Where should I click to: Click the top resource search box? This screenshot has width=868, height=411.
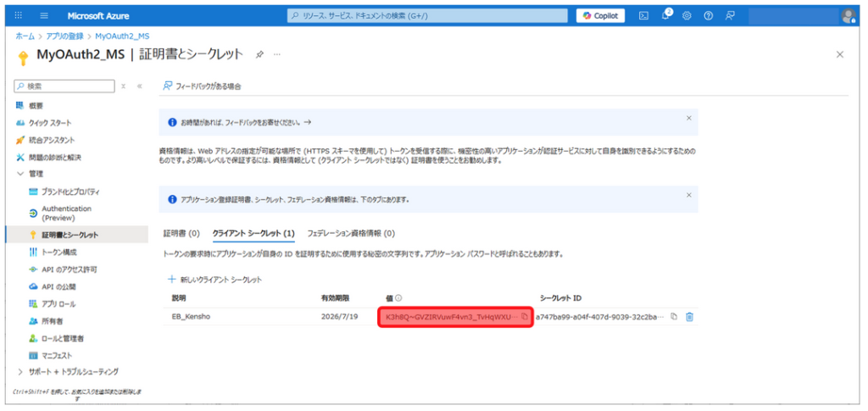click(428, 16)
